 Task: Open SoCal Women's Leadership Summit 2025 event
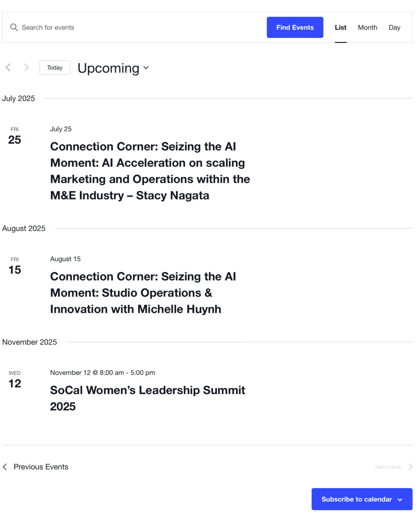(148, 398)
